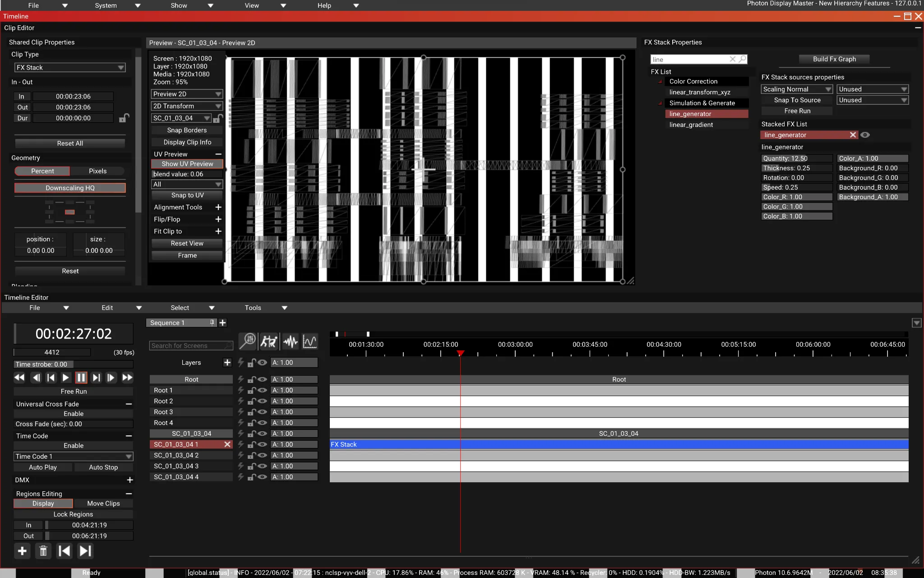Open the Show menu in top bar
Image resolution: width=924 pixels, height=578 pixels.
click(x=179, y=5)
